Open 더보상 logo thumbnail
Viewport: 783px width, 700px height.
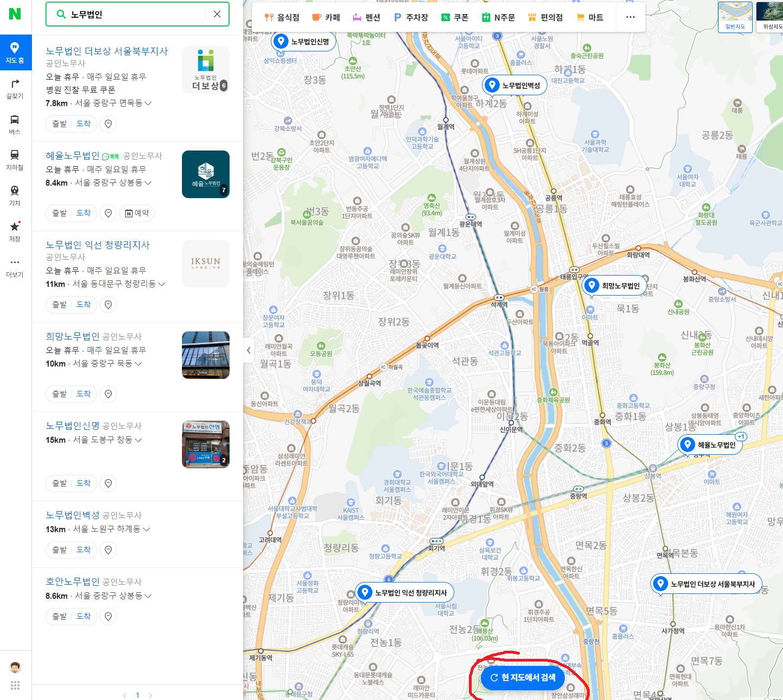pyautogui.click(x=206, y=70)
